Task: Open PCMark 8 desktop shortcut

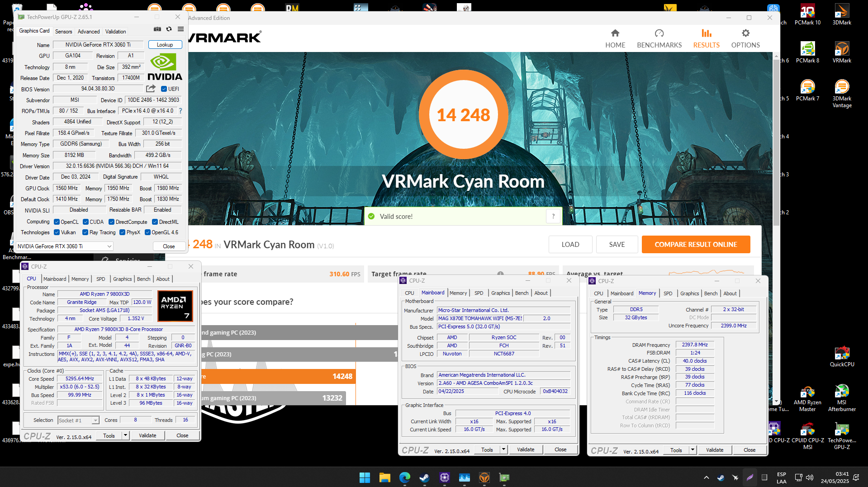Action: (x=807, y=52)
